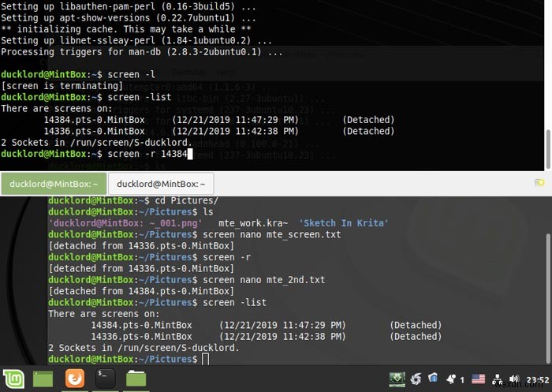Click the green download tray icon
Viewport: 552px width, 392px height.
pyautogui.click(x=397, y=379)
